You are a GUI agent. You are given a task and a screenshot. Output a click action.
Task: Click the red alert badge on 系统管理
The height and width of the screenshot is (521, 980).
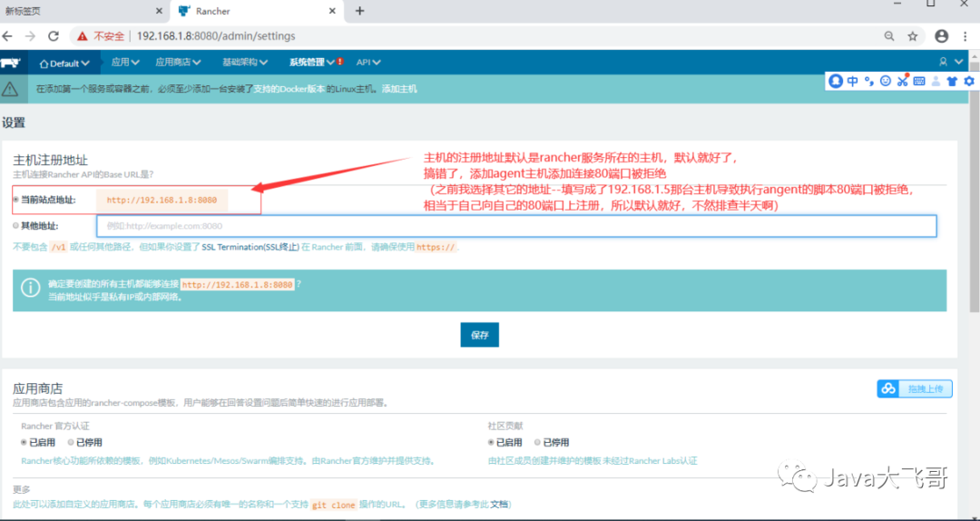click(340, 62)
